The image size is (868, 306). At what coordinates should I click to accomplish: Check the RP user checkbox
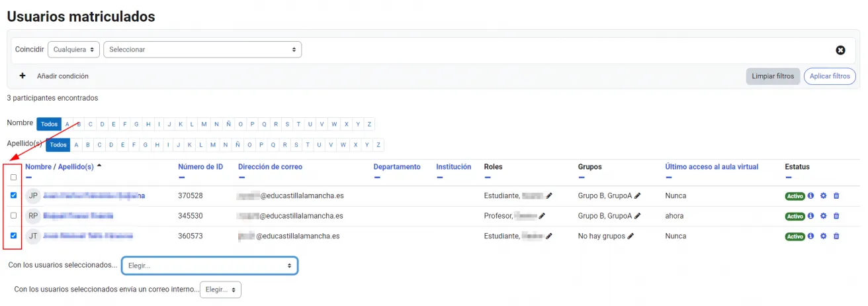pyautogui.click(x=13, y=216)
